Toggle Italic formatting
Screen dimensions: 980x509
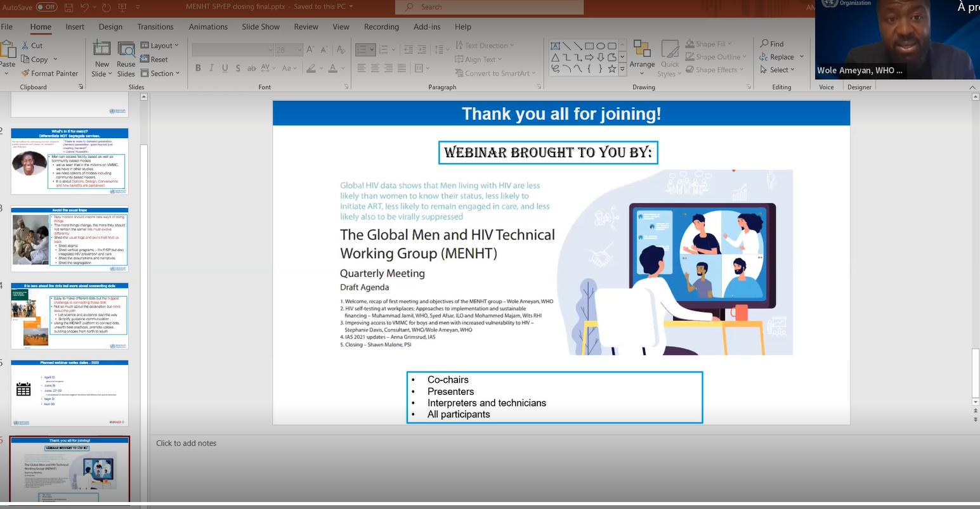click(211, 67)
